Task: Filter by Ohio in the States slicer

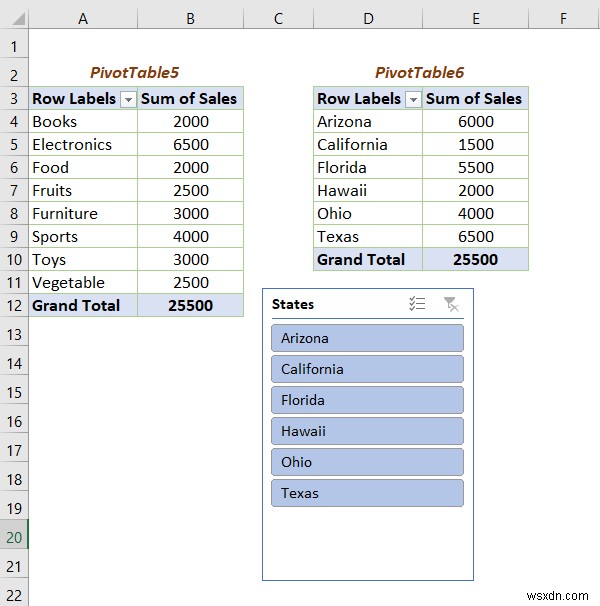Action: (x=367, y=462)
